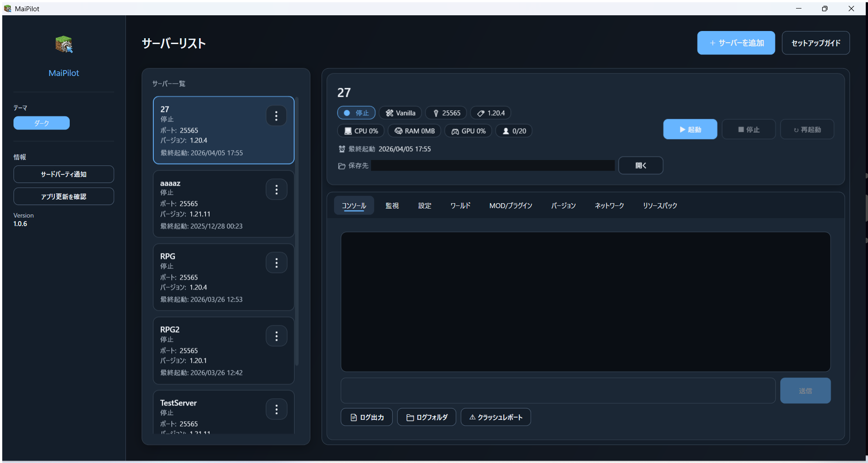The height and width of the screenshot is (463, 868).
Task: Switch to the MOD/プラグイン tab
Action: pos(510,205)
